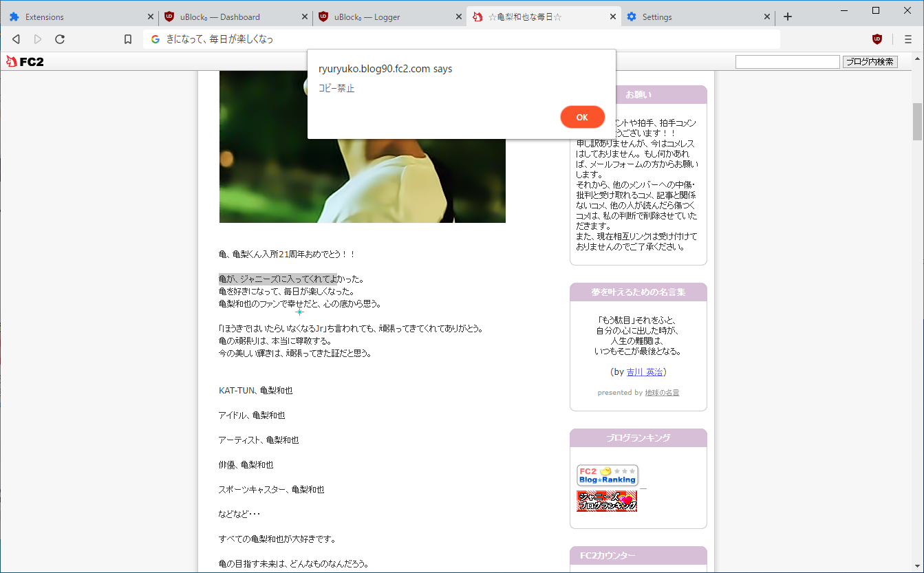The width and height of the screenshot is (924, 573).
Task: Click the browser forward arrow
Action: (38, 39)
